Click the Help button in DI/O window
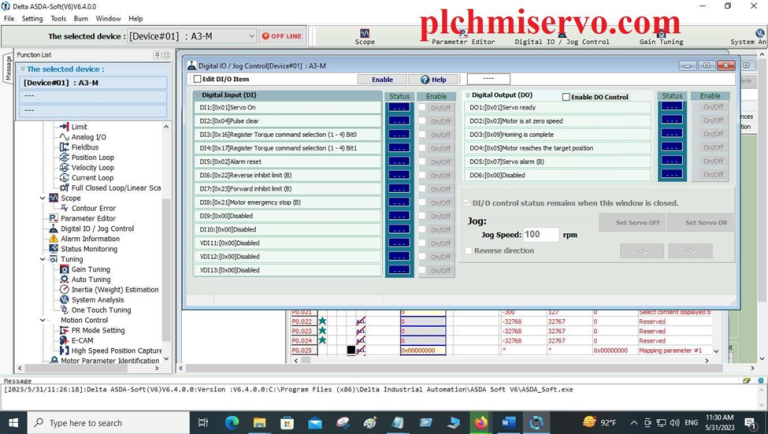 click(x=433, y=79)
